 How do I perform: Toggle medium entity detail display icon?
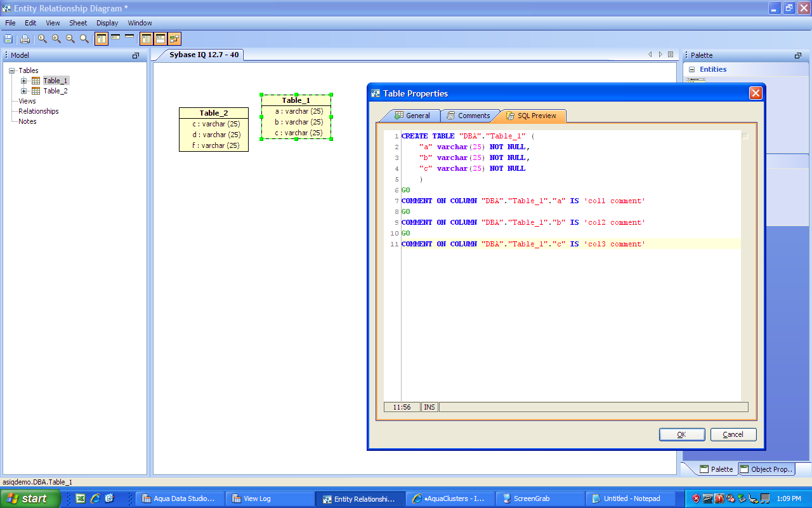point(115,38)
